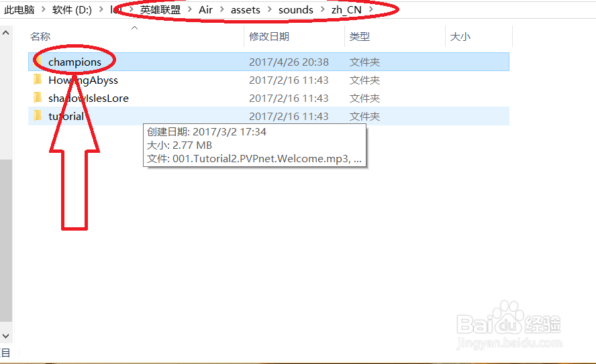Expand chevron after Air in path
Viewport: 596px width, 364px height.
[x=222, y=9]
